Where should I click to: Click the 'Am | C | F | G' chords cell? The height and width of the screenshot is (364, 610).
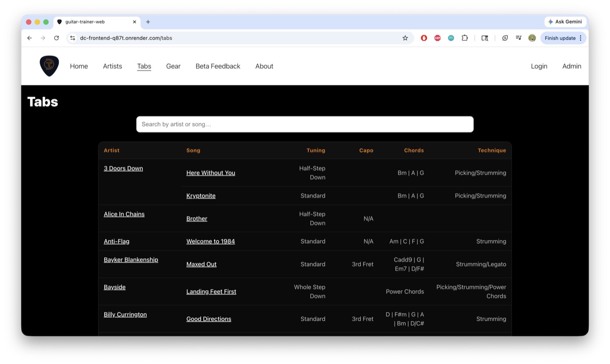click(x=407, y=241)
